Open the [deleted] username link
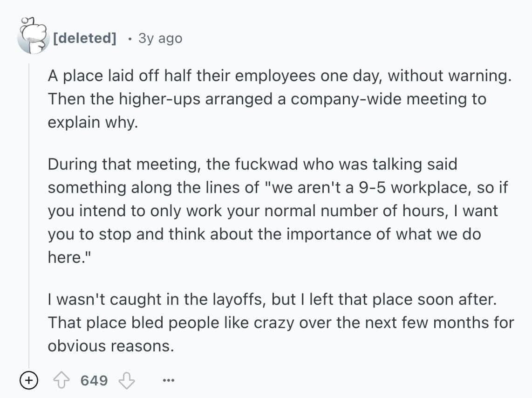This screenshot has height=398, width=532. point(85,38)
